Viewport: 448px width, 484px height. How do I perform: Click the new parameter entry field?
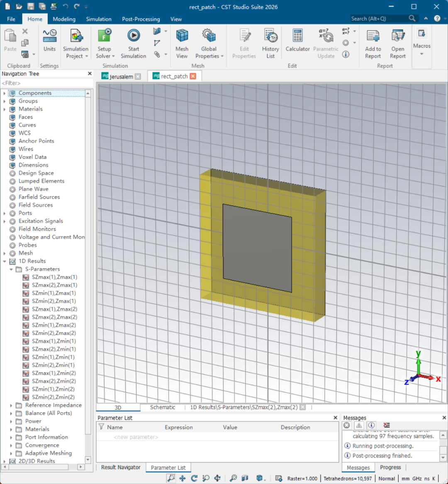136,437
